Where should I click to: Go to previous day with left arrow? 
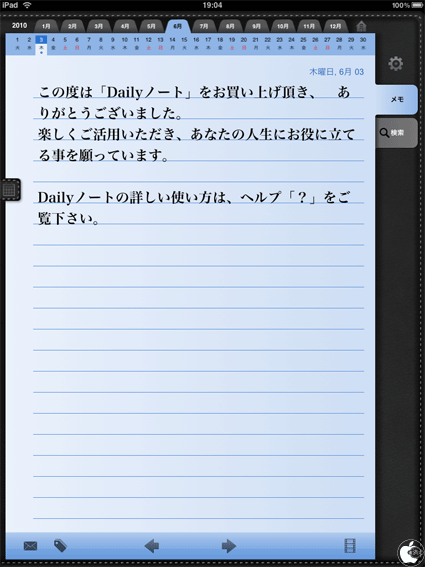pos(152,546)
